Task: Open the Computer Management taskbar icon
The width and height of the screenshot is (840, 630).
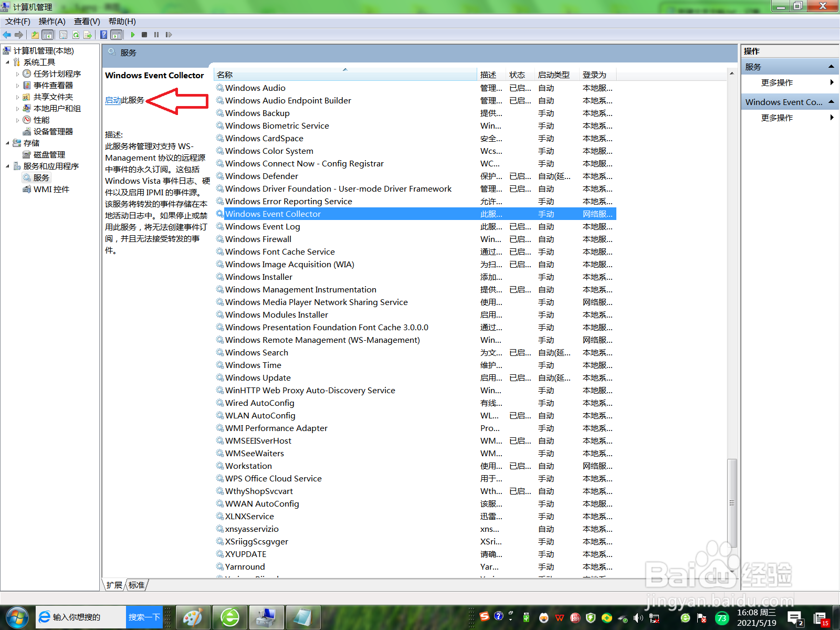Action: pos(267,617)
